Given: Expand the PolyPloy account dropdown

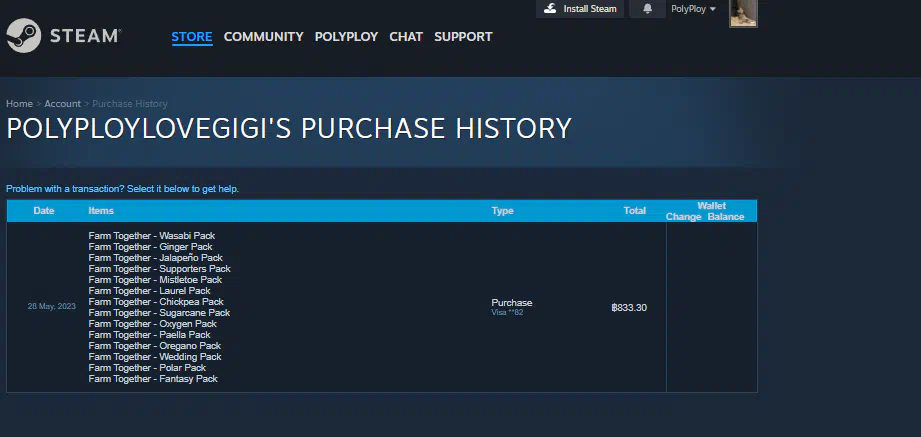Looking at the screenshot, I should [x=693, y=9].
